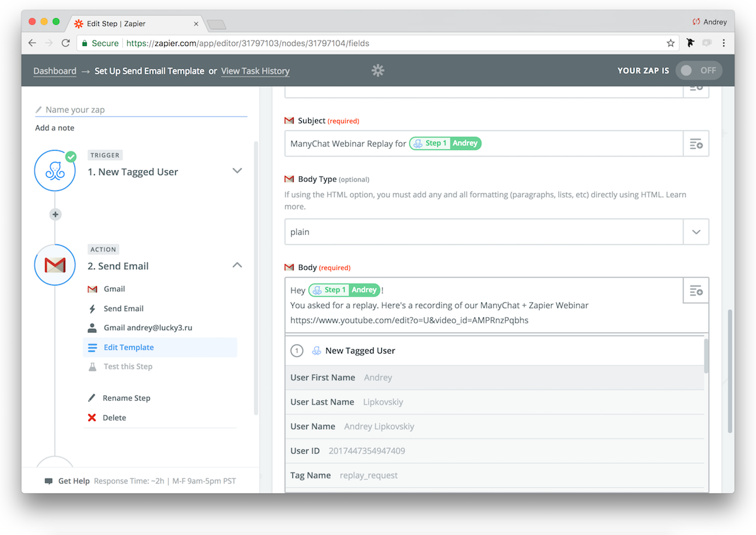The image size is (756, 535).
Task: Click the browser back arrow
Action: click(33, 43)
